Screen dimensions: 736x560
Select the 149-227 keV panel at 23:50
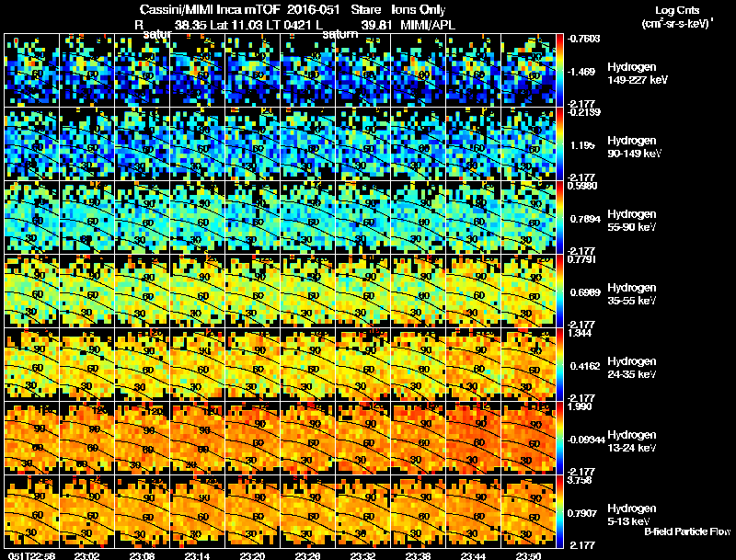pos(528,71)
